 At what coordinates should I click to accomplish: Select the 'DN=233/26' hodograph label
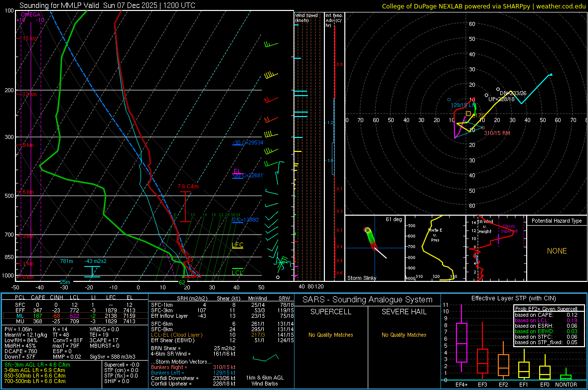point(513,93)
